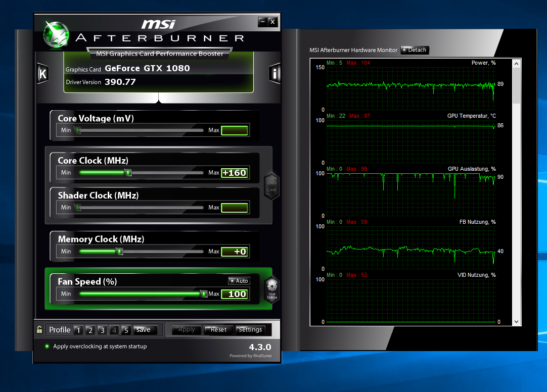547x392 pixels.
Task: Edit the Memory Clock +0 value field
Action: click(x=235, y=252)
